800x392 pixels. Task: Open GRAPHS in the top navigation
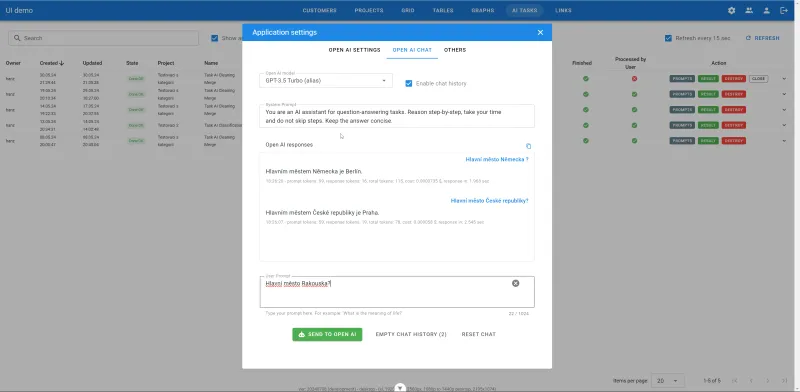point(483,10)
